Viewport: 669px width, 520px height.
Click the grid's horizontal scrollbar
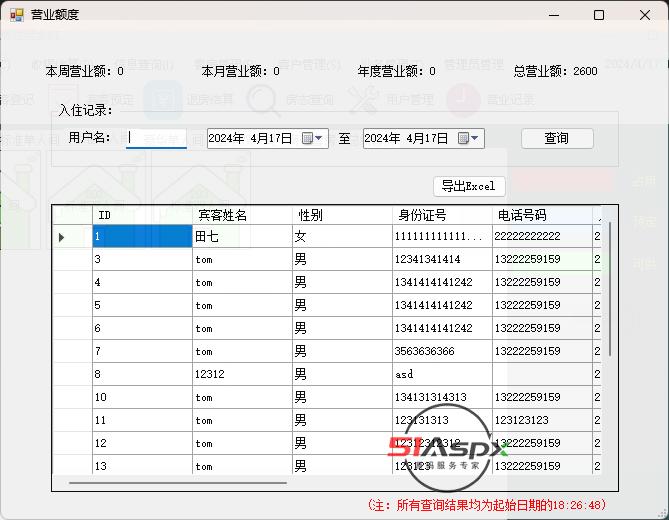[x=180, y=483]
